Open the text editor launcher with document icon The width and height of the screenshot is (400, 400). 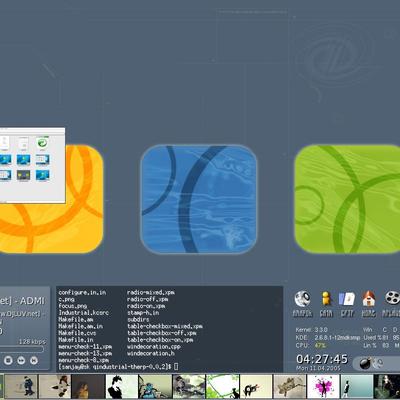(x=346, y=299)
